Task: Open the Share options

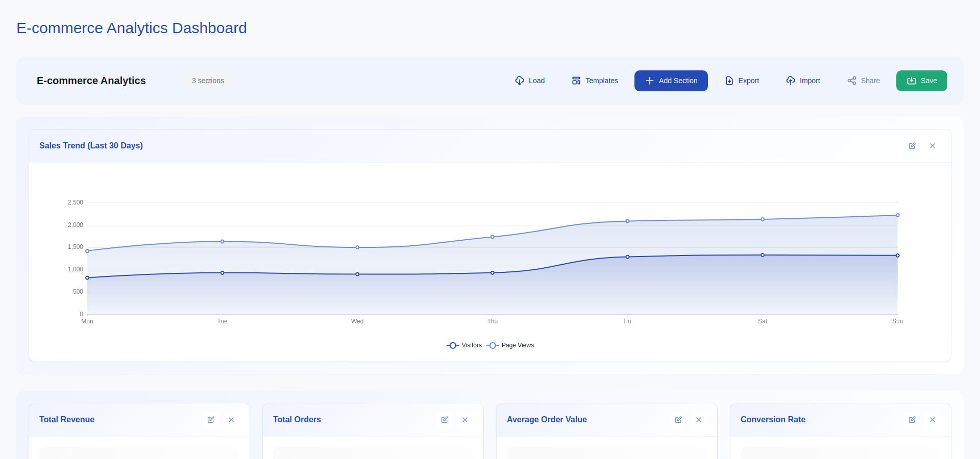Action: click(863, 81)
